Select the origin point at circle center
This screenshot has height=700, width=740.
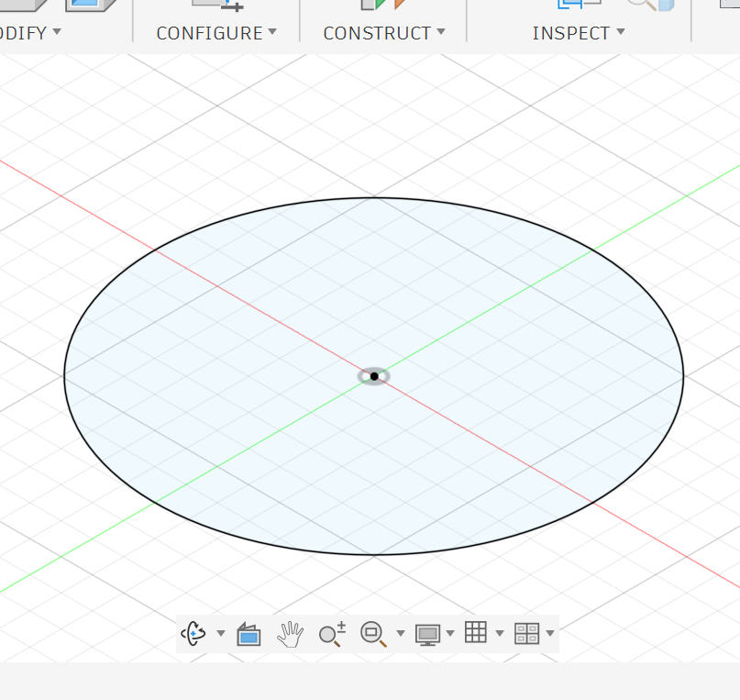pyautogui.click(x=374, y=376)
